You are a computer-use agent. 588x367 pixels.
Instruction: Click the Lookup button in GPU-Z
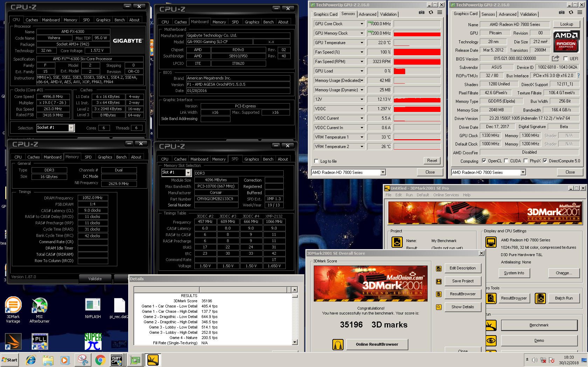click(x=566, y=24)
